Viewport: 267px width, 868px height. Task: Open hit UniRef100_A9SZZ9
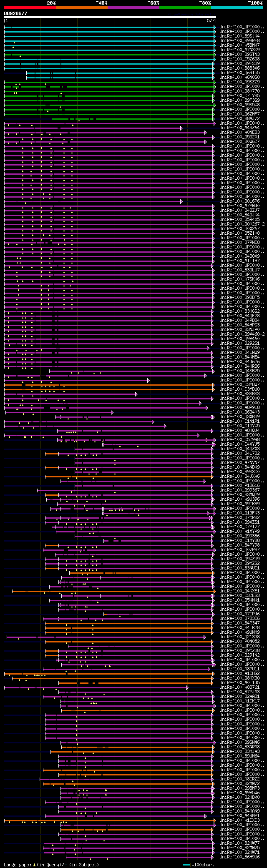pyautogui.click(x=239, y=82)
